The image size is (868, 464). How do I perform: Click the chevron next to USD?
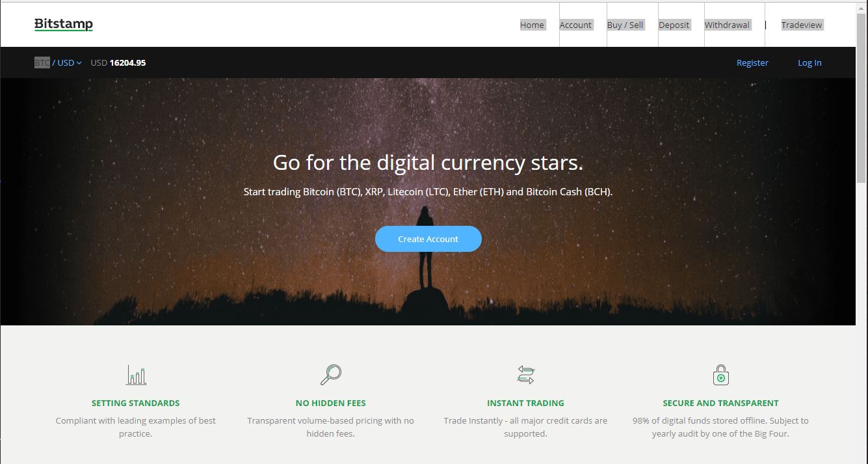79,63
